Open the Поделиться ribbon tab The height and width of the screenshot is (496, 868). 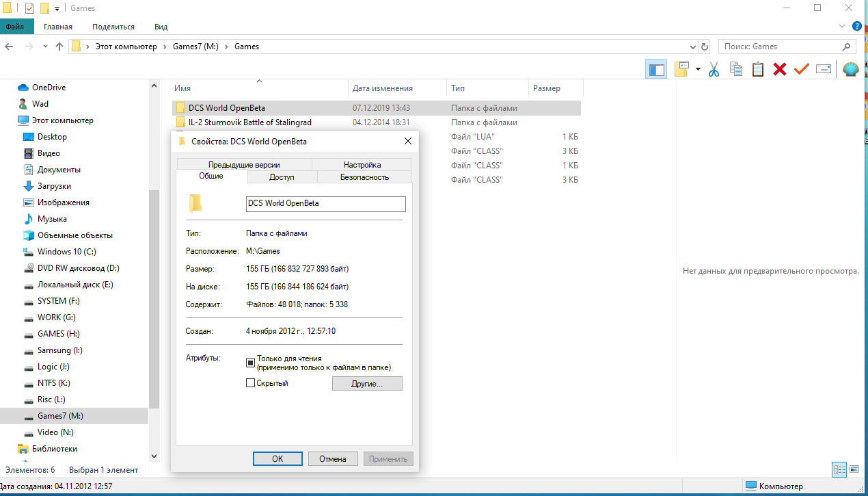113,27
